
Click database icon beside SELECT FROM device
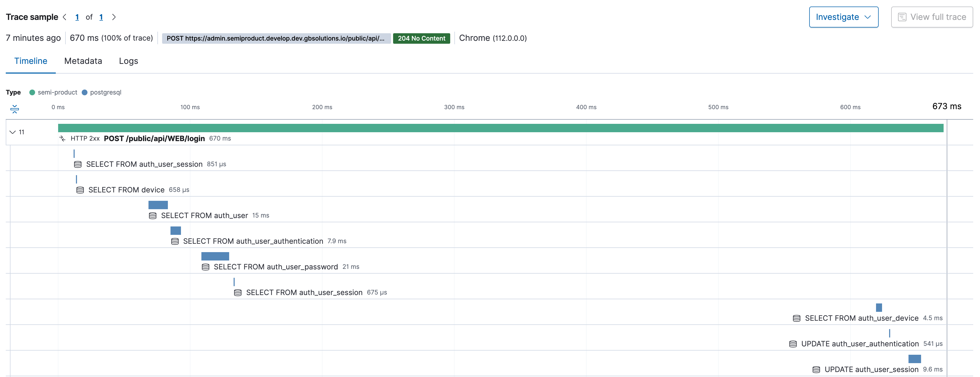point(80,190)
